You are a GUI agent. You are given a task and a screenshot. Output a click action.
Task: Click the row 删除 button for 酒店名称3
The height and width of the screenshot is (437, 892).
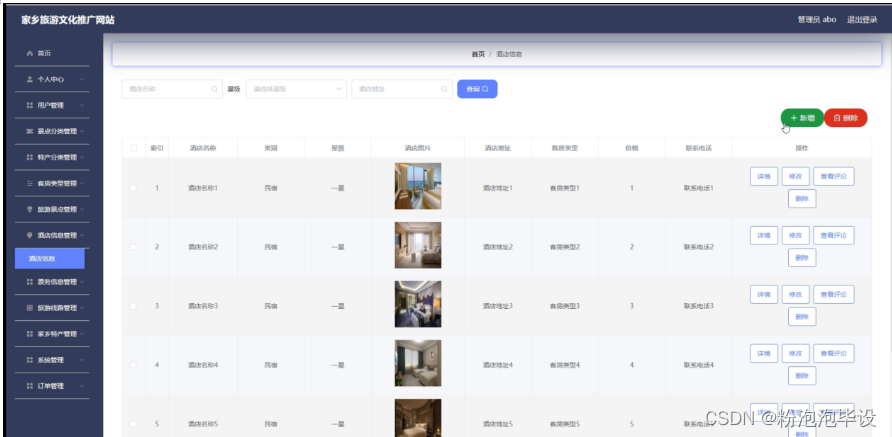tap(802, 317)
